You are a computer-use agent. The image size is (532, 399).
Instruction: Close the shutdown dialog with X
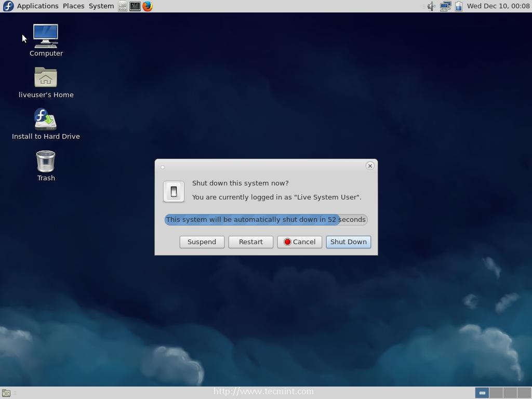tap(370, 166)
